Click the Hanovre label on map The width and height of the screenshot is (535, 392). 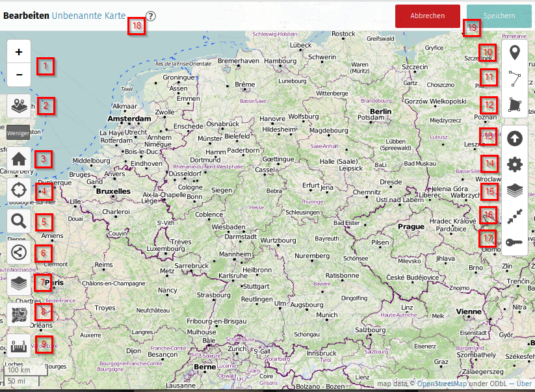tap(272, 119)
